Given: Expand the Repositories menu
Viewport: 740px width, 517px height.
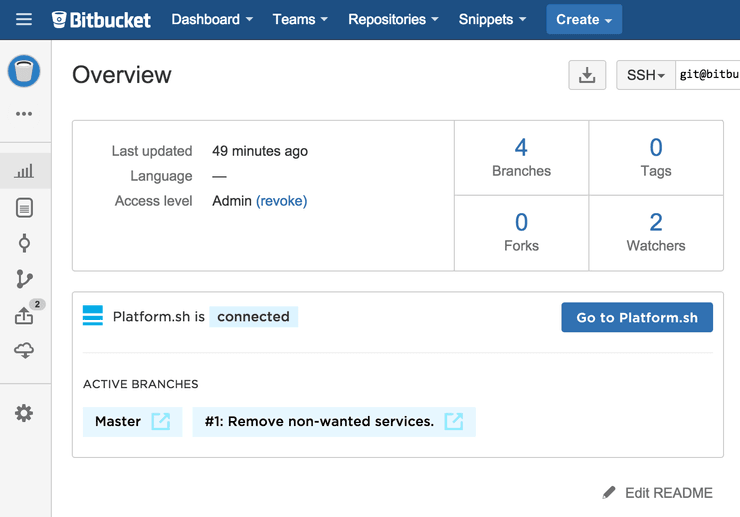Looking at the screenshot, I should (x=394, y=19).
